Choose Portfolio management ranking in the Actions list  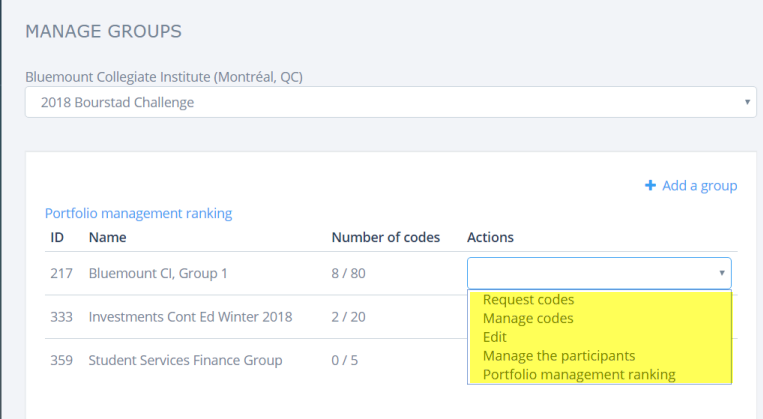[578, 375]
